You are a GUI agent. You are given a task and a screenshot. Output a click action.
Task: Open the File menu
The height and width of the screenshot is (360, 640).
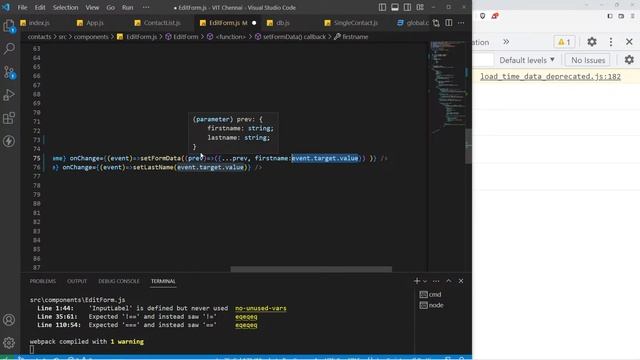22,7
